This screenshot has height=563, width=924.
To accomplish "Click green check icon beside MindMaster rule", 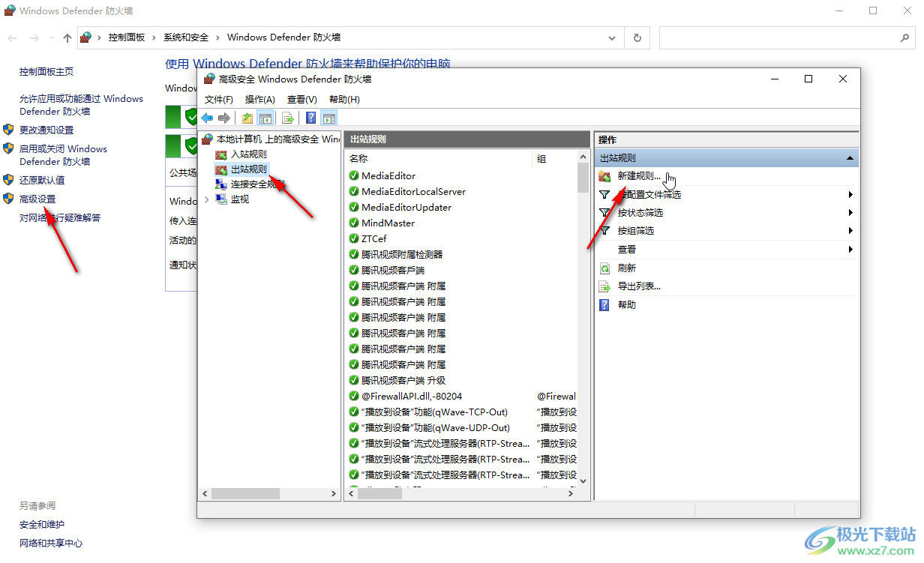I will point(354,223).
